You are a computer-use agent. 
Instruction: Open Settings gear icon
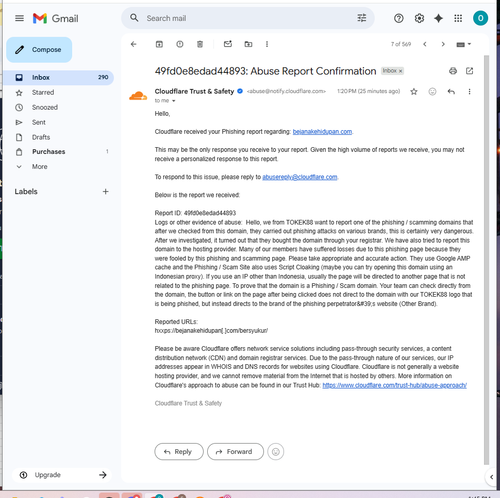coord(419,18)
